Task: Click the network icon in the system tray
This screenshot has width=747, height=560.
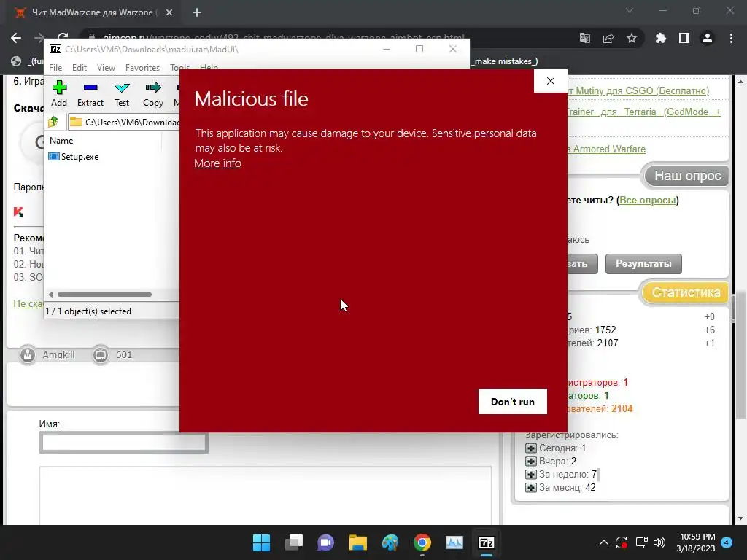Action: [641, 542]
